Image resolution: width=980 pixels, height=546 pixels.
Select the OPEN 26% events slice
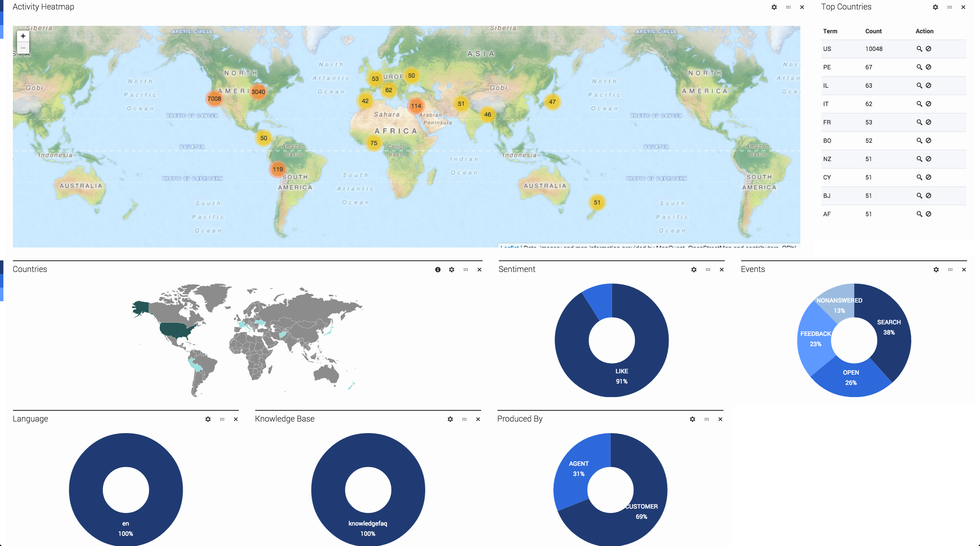[x=851, y=378]
